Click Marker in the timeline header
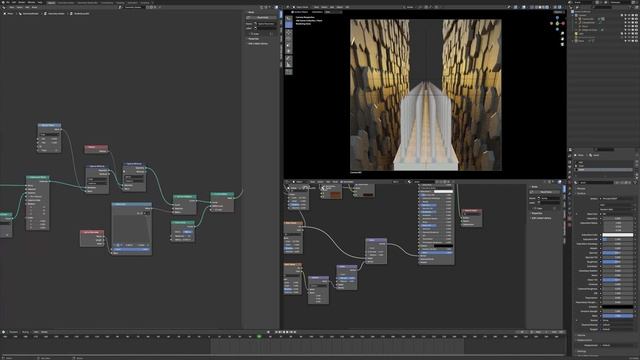The height and width of the screenshot is (360, 640). click(x=44, y=332)
